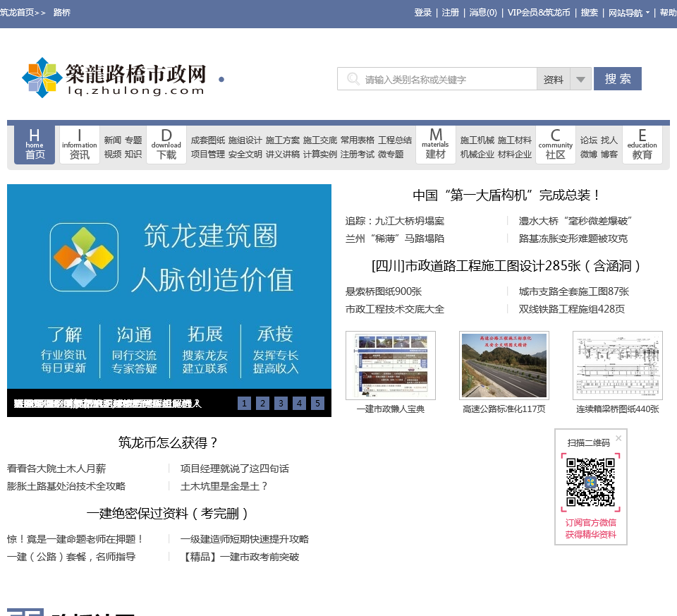Open the 视频 submenu item

[x=113, y=155]
